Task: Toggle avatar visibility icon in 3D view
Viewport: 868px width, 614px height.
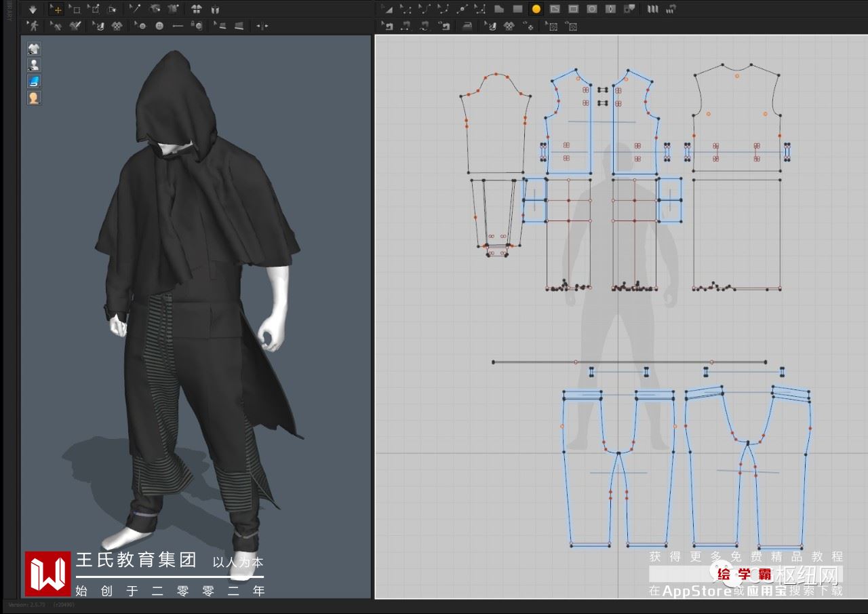Action: point(34,65)
